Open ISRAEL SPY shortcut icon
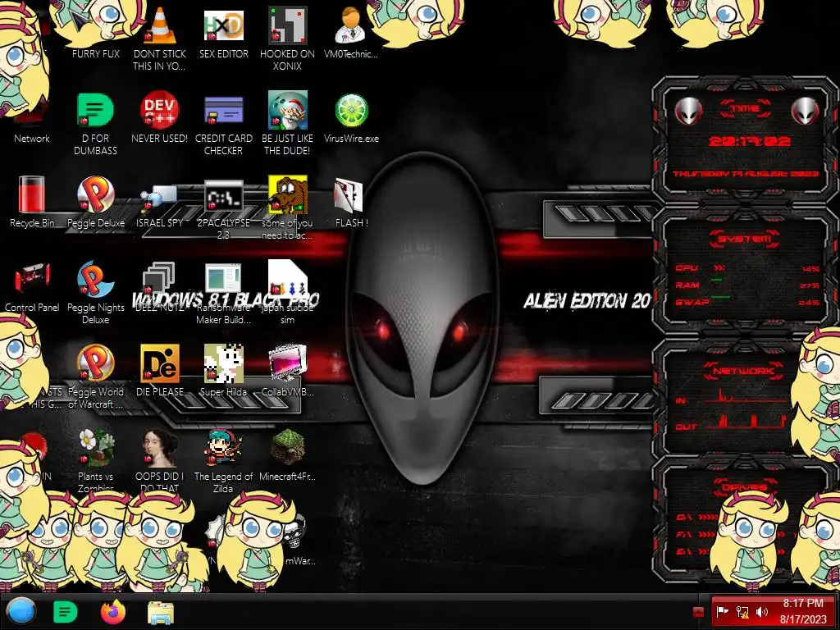This screenshot has width=840, height=630. click(160, 197)
